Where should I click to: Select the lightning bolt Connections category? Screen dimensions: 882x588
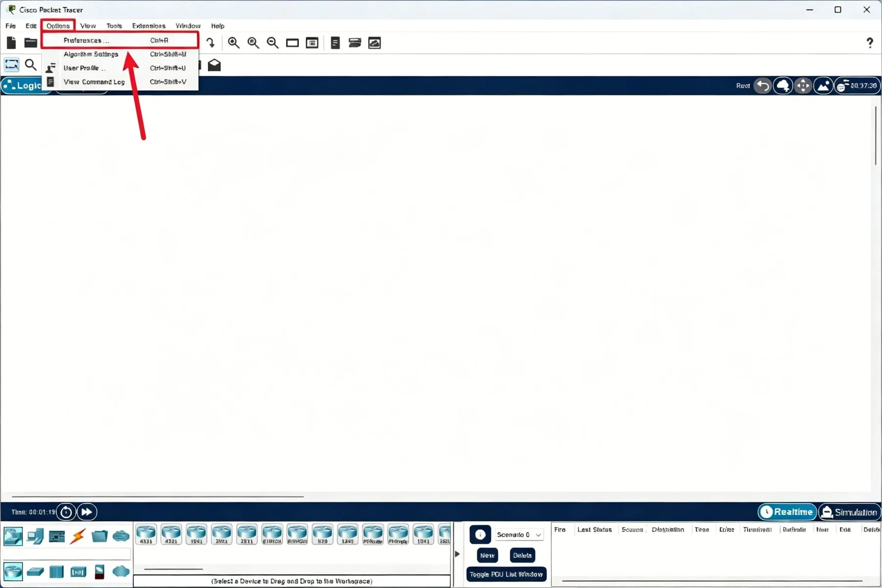click(x=77, y=536)
